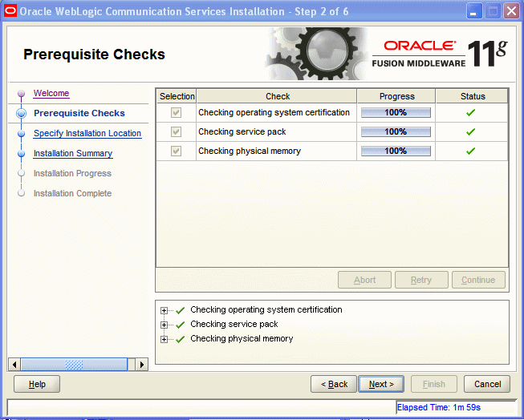Click 'Checking operating system certification' tree label
This screenshot has width=524, height=420.
point(266,310)
